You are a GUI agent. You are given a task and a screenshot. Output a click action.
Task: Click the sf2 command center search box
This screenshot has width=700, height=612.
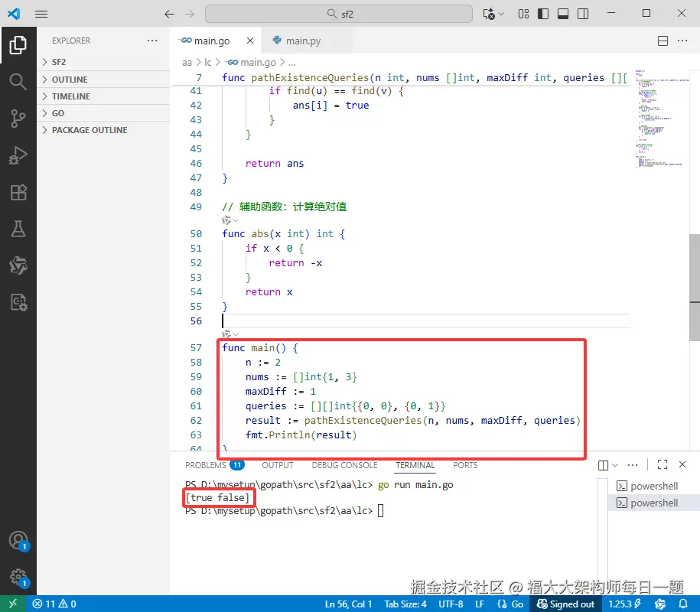tap(339, 14)
